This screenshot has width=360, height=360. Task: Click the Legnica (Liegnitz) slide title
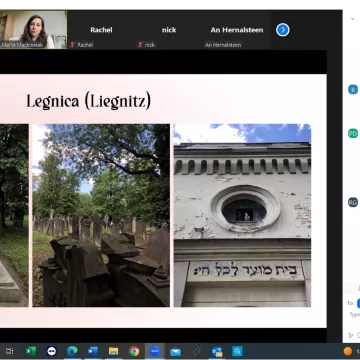[x=89, y=101]
